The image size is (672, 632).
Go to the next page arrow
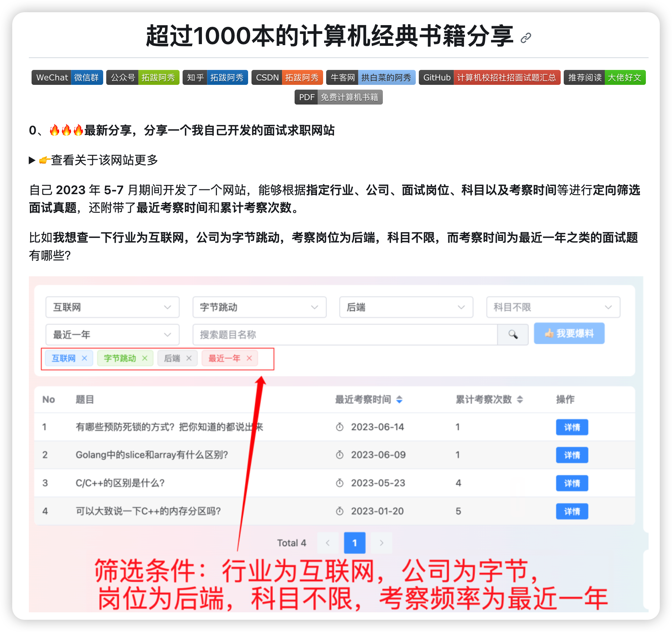point(381,543)
